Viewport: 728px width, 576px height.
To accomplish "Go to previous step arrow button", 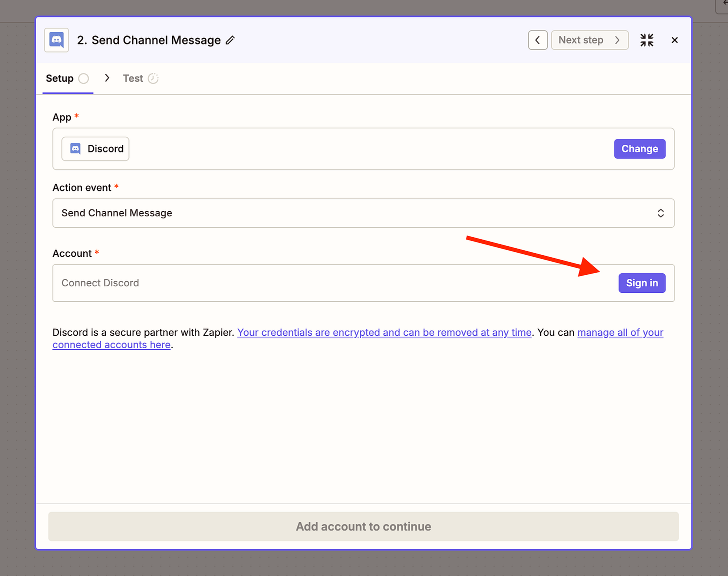I will pyautogui.click(x=538, y=40).
